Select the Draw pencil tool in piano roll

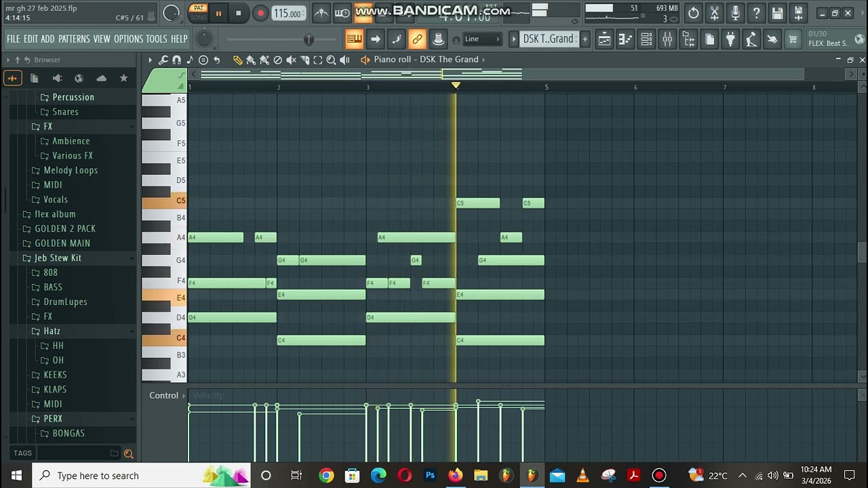point(237,60)
